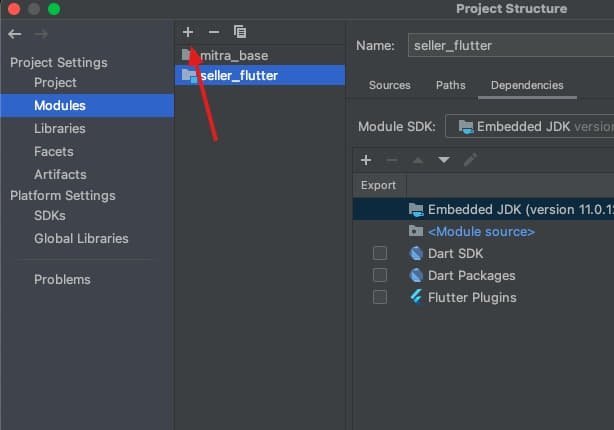This screenshot has width=614, height=430.
Task: Select the mitra_base module
Action: (234, 55)
